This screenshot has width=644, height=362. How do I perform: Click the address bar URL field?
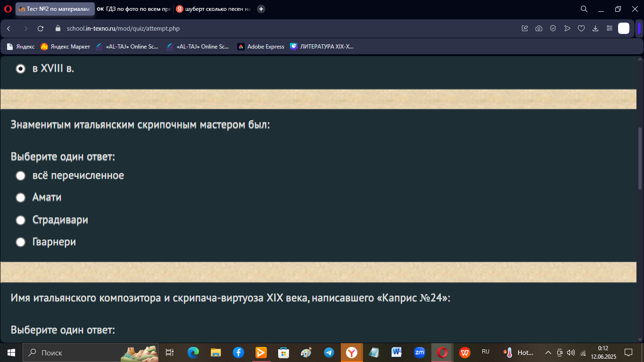(283, 29)
